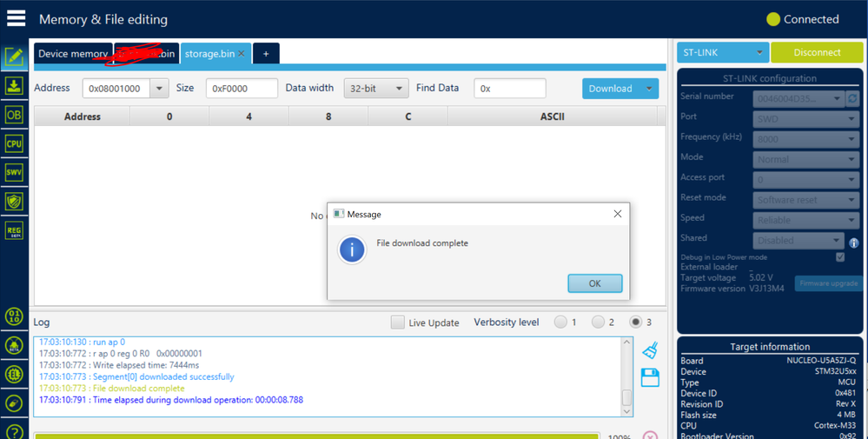Screen dimensions: 868x439
Task: Open the Data width 32-bit dropdown
Action: pyautogui.click(x=376, y=88)
